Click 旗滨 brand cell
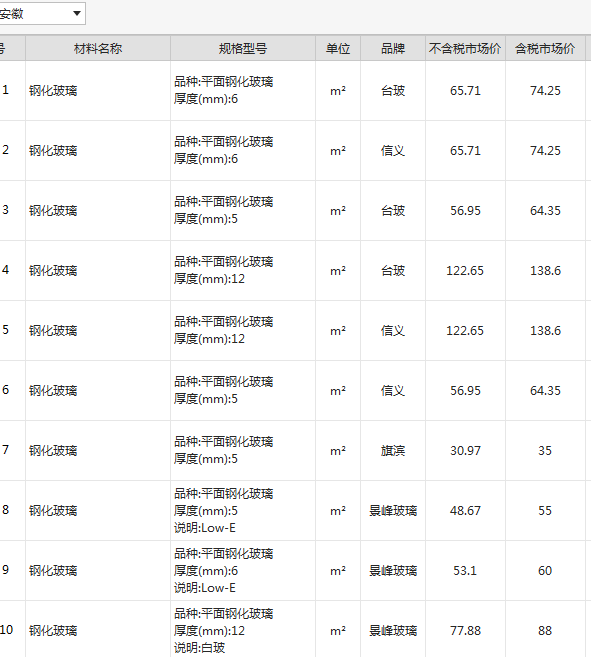 (393, 450)
